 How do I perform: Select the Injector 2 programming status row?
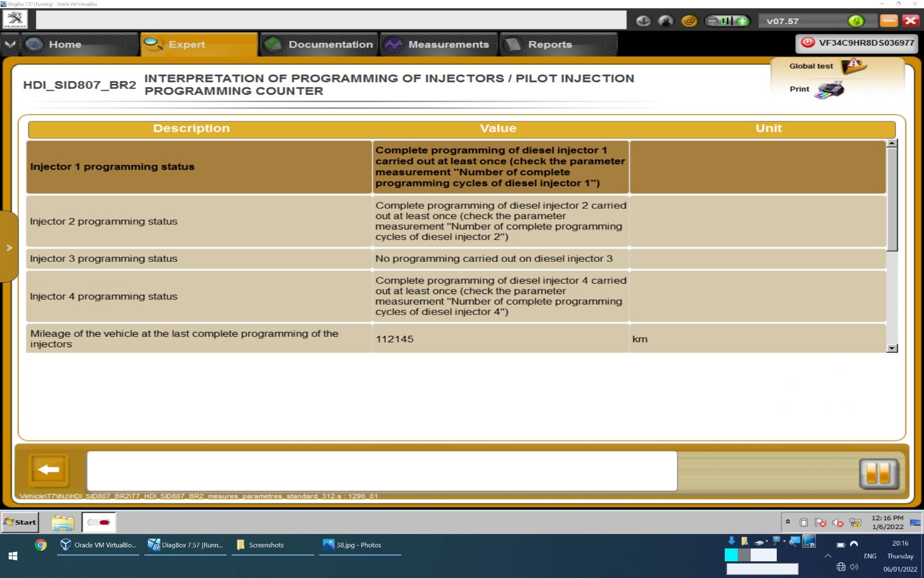pyautogui.click(x=456, y=221)
